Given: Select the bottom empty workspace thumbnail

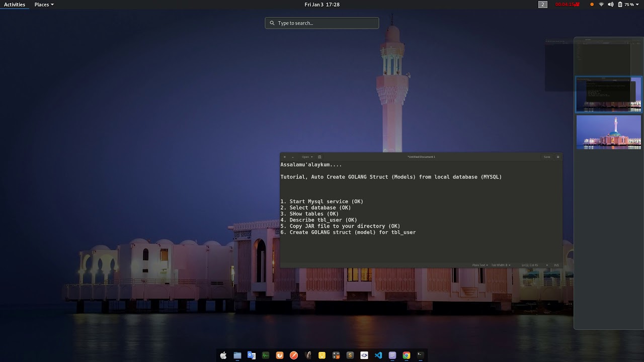Looking at the screenshot, I should [609, 132].
